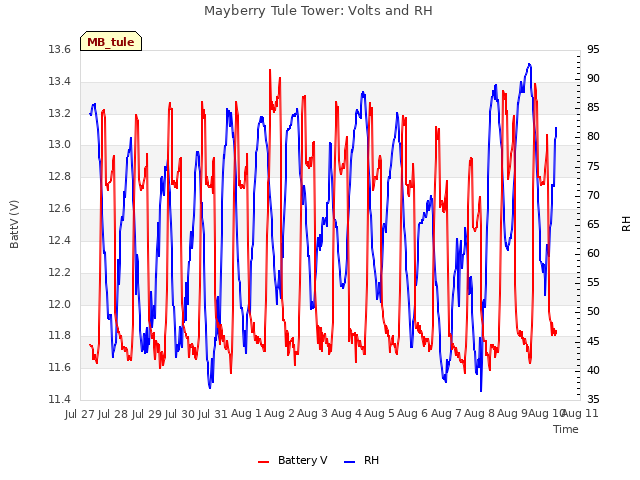Click the Jul 29 date tick label

click(x=147, y=414)
